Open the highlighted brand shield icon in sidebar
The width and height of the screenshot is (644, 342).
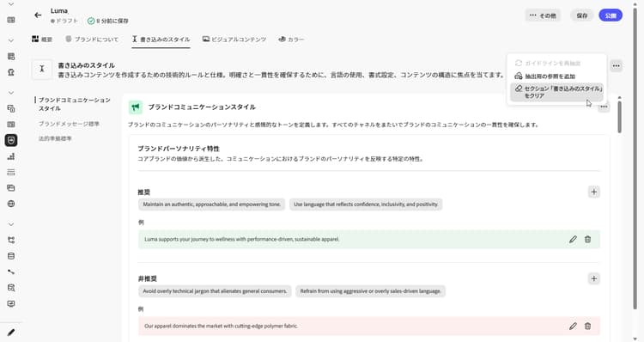[11, 140]
